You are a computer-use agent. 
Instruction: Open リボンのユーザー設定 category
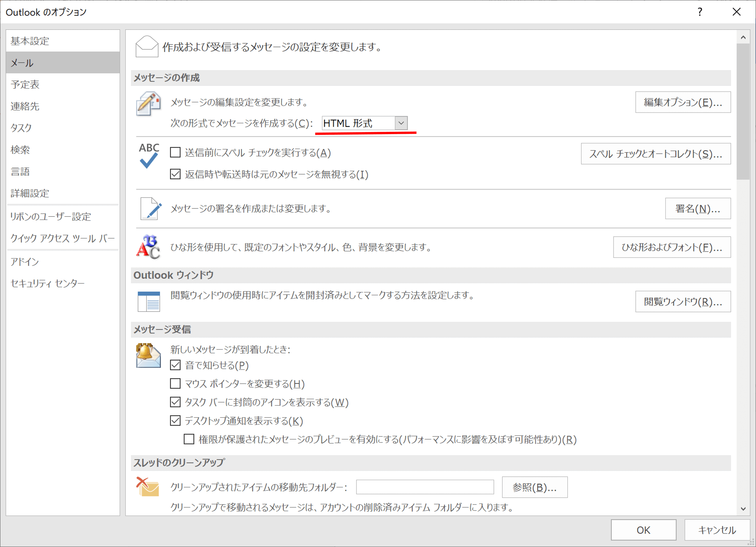[63, 217]
